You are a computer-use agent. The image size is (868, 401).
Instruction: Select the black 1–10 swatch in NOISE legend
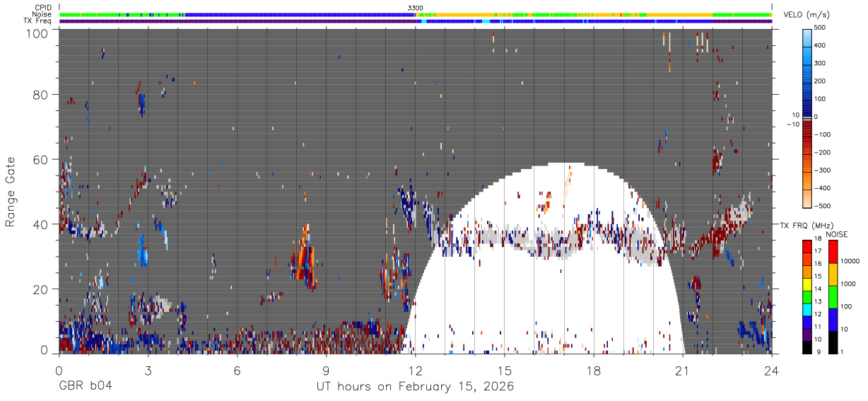(x=833, y=342)
